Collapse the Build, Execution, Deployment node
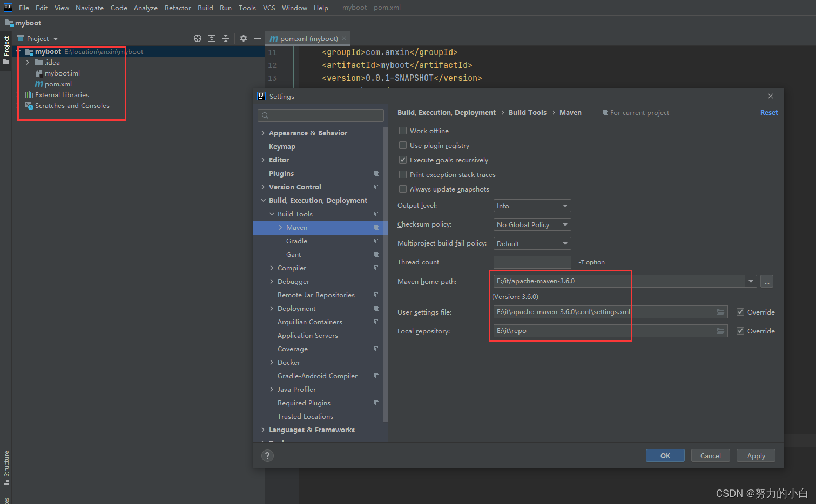The height and width of the screenshot is (504, 816). tap(263, 201)
